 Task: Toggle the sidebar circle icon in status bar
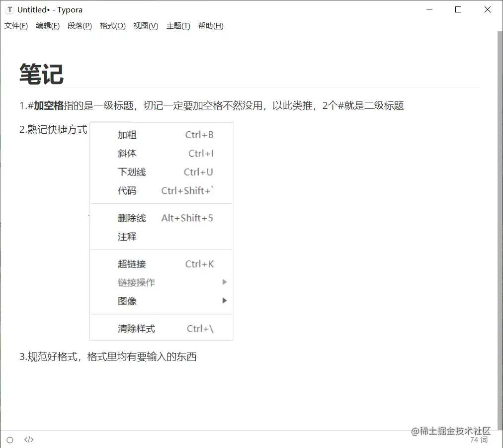coord(10,440)
